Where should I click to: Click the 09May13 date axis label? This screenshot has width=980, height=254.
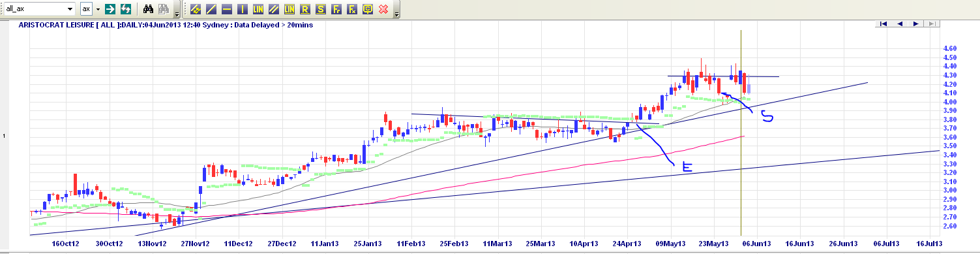(x=670, y=244)
